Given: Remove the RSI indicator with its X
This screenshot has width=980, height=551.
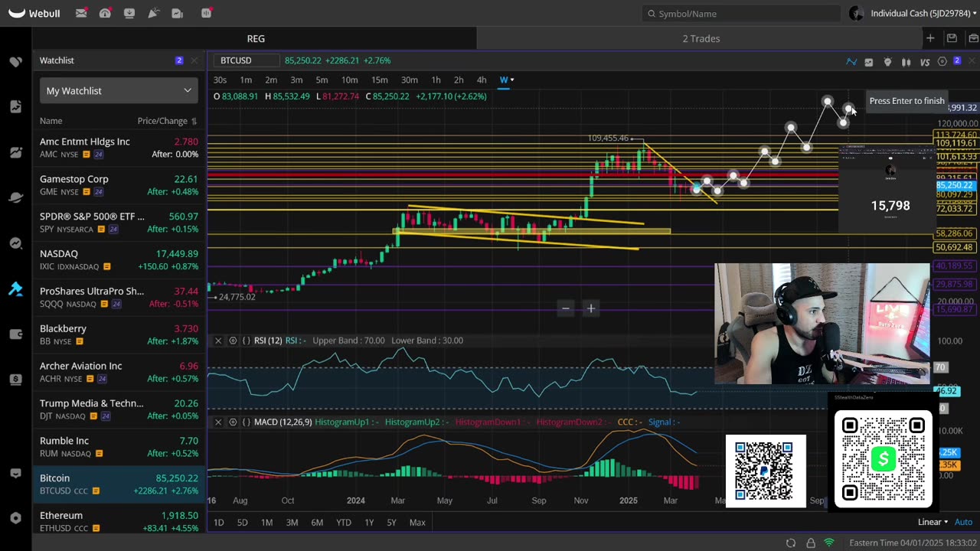Looking at the screenshot, I should [x=218, y=341].
